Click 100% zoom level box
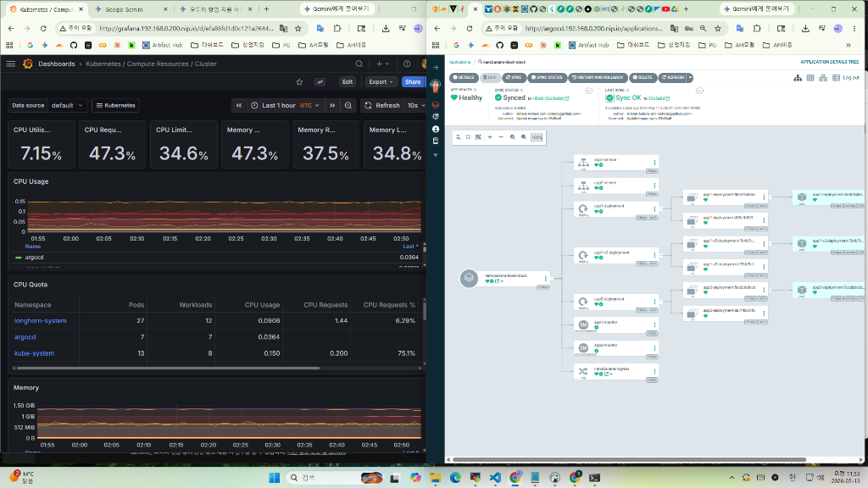 pos(537,137)
